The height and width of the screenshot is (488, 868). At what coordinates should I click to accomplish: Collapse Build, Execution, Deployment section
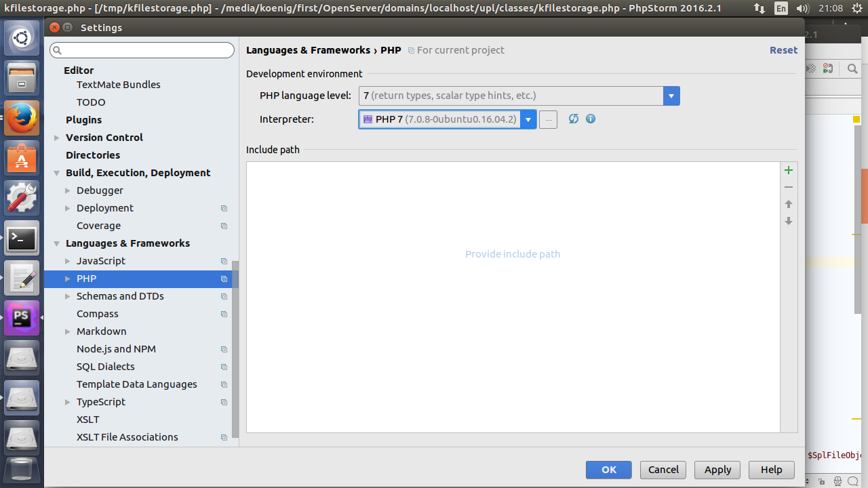click(x=57, y=173)
